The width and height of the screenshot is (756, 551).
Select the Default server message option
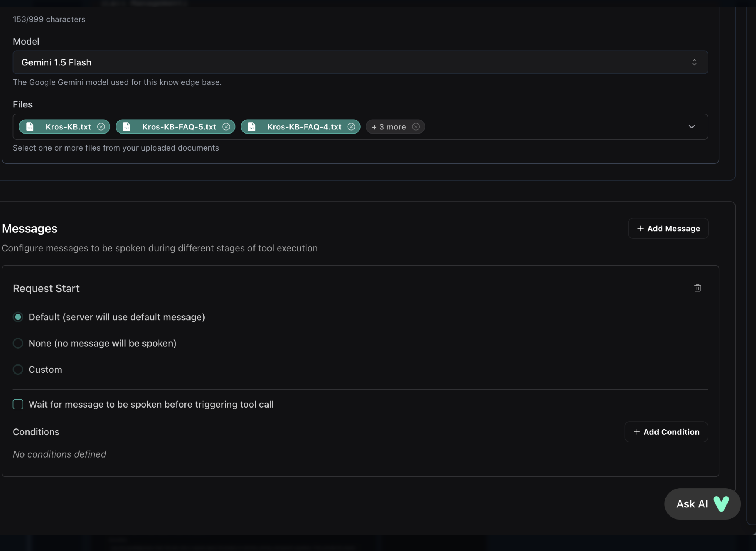(18, 317)
